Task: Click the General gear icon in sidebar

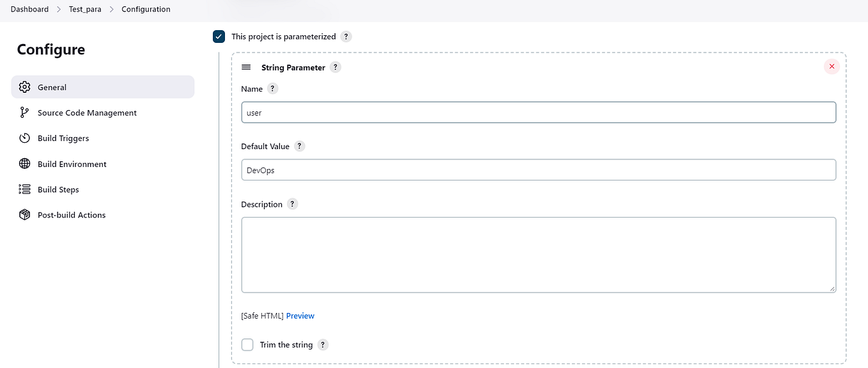Action: pyautogui.click(x=25, y=87)
